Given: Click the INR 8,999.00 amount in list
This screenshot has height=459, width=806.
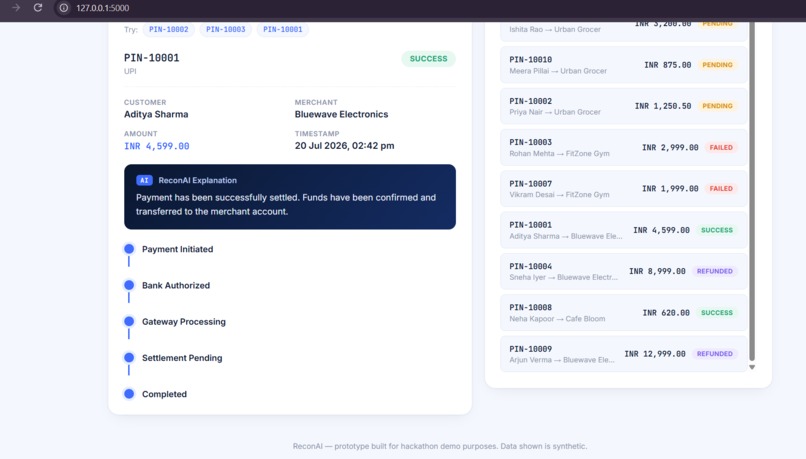Looking at the screenshot, I should click(657, 271).
